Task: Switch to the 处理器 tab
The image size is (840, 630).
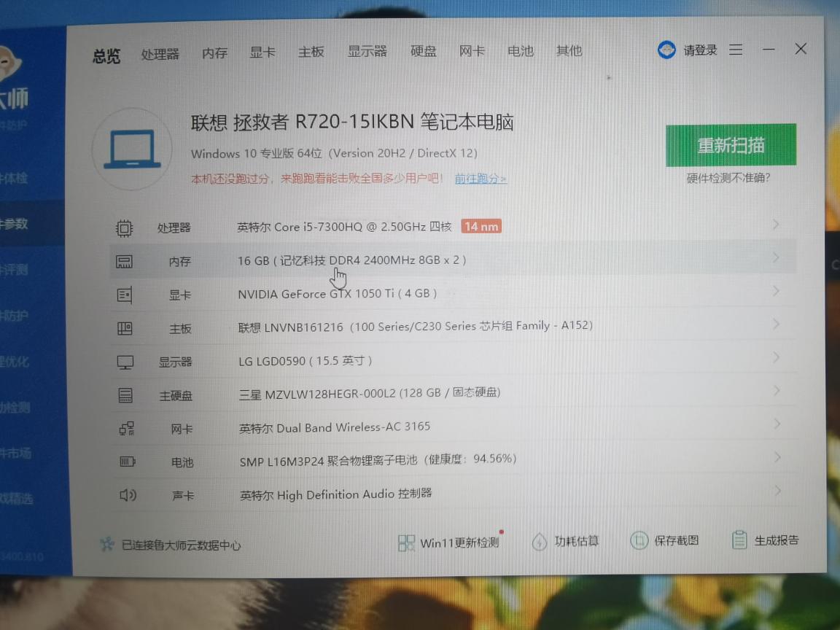Action: click(160, 54)
